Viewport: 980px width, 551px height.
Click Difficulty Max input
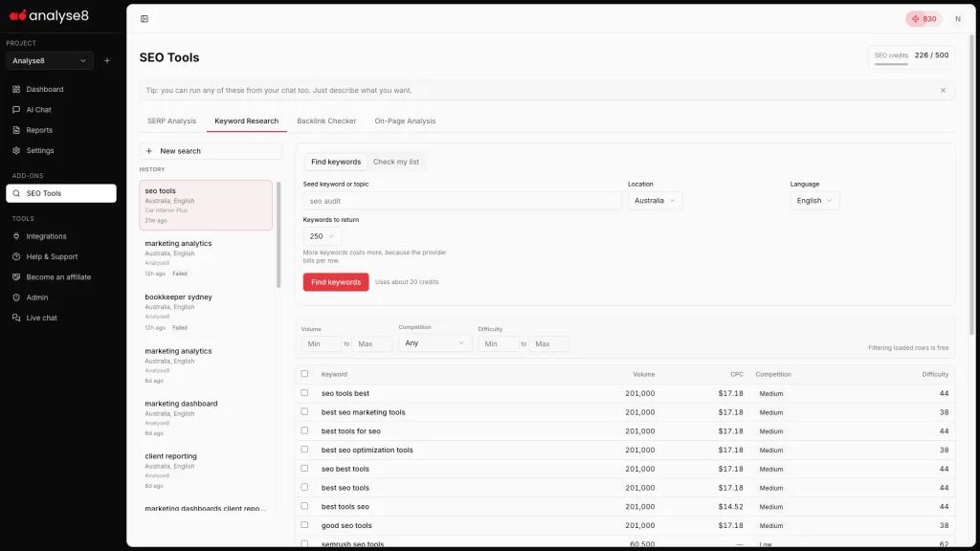548,343
